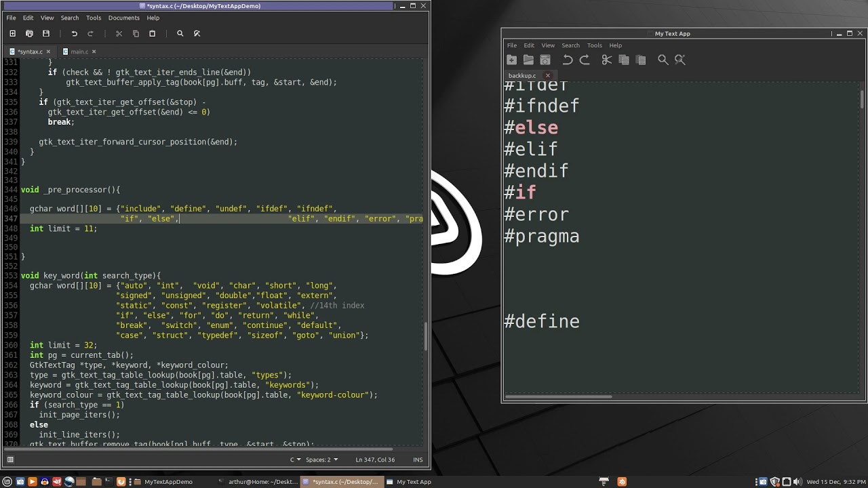Screen dimensions: 868x488
Task: Click scissors Cut icon in My Text App
Action: click(x=607, y=60)
